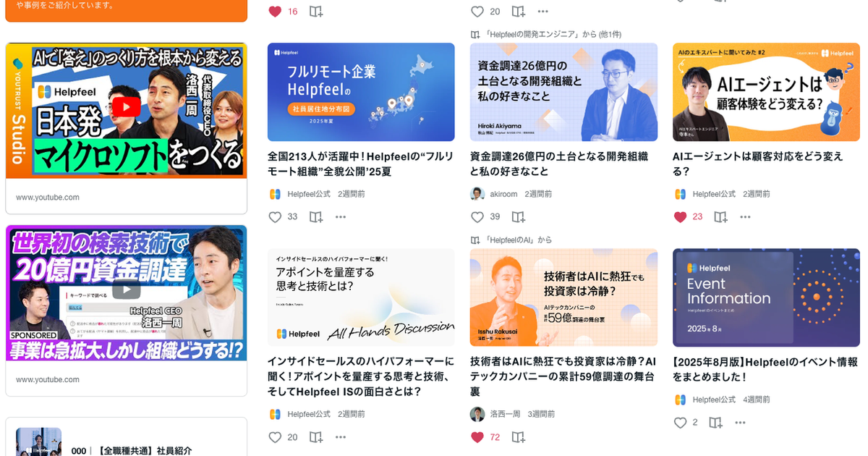Screen dimensions: 868x456
Task: Like the article with 16 likes at top
Action: [275, 12]
